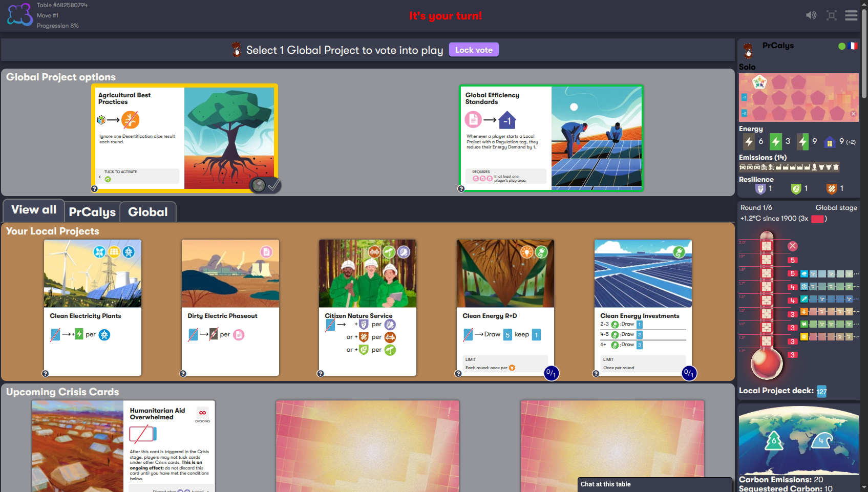The image size is (868, 492).
Task: Click the page vertical scrollbar
Action: (x=864, y=54)
